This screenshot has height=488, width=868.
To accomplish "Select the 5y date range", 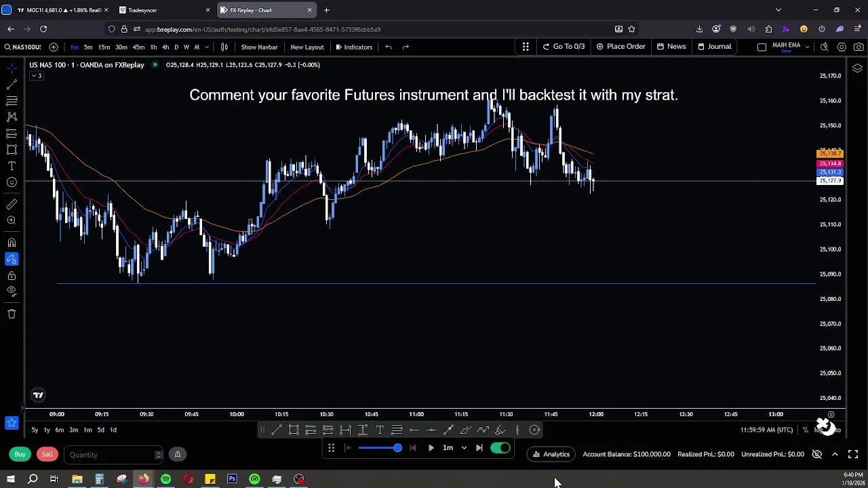I will click(x=35, y=430).
